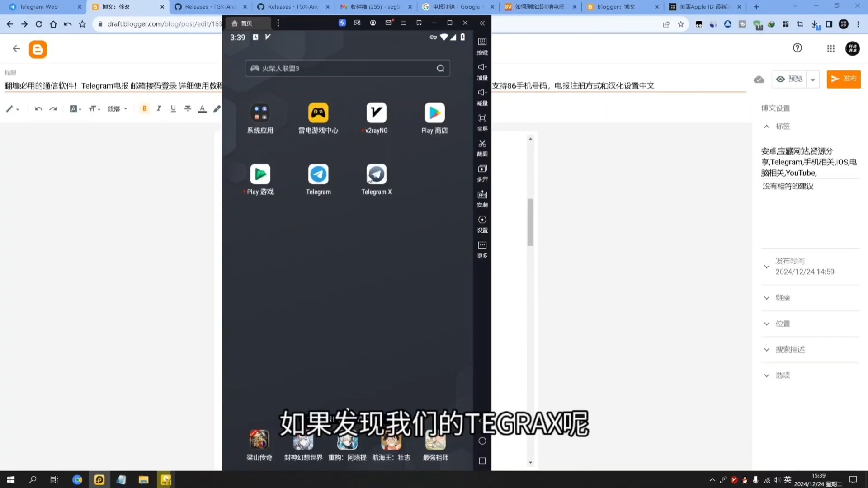Switch to 电报注销 Google tab

click(x=458, y=7)
